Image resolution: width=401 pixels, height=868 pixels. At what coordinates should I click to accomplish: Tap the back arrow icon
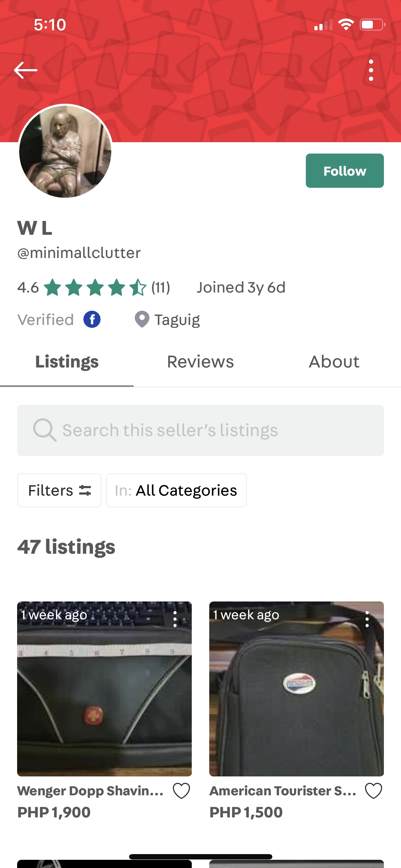[26, 70]
